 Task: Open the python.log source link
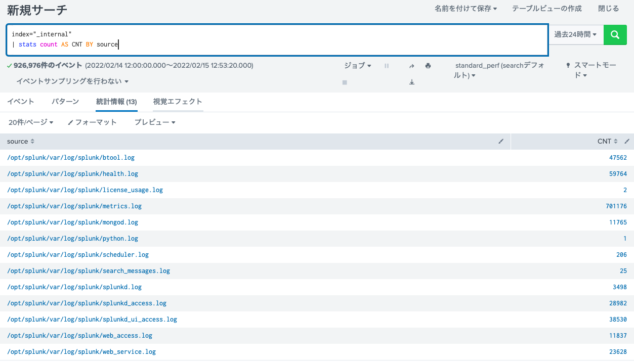72,239
